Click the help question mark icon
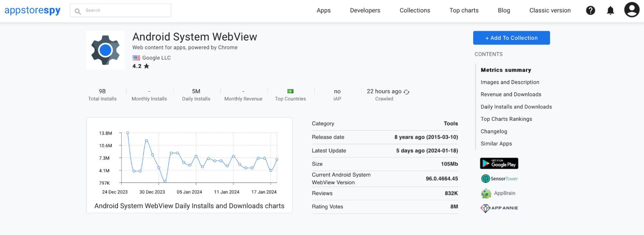Viewport: 644px width, 235px height. pyautogui.click(x=590, y=11)
